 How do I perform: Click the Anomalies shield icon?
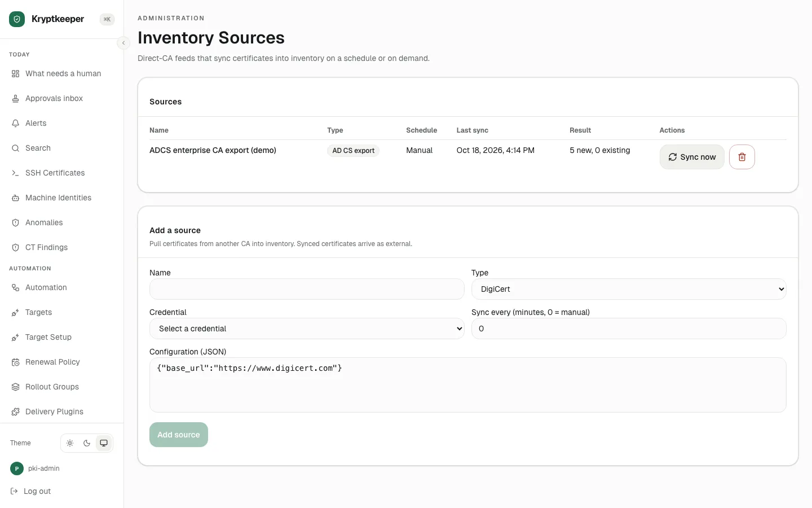coord(15,222)
